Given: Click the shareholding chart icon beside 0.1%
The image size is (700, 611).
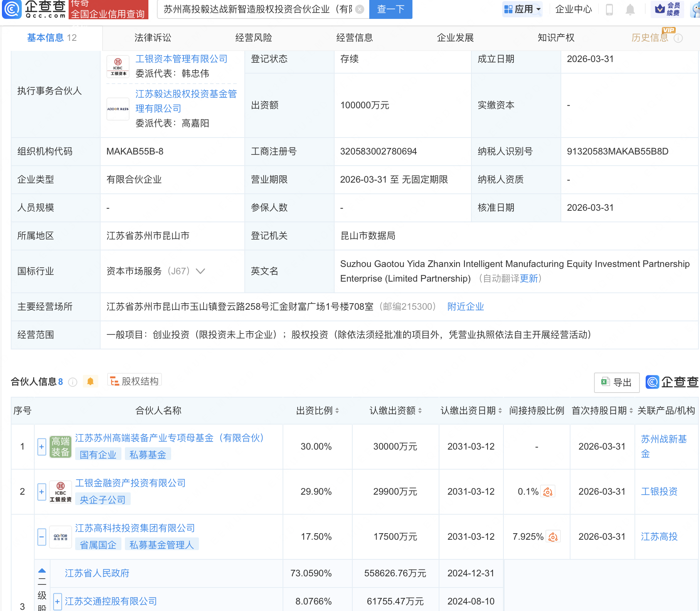Looking at the screenshot, I should pyautogui.click(x=548, y=492).
